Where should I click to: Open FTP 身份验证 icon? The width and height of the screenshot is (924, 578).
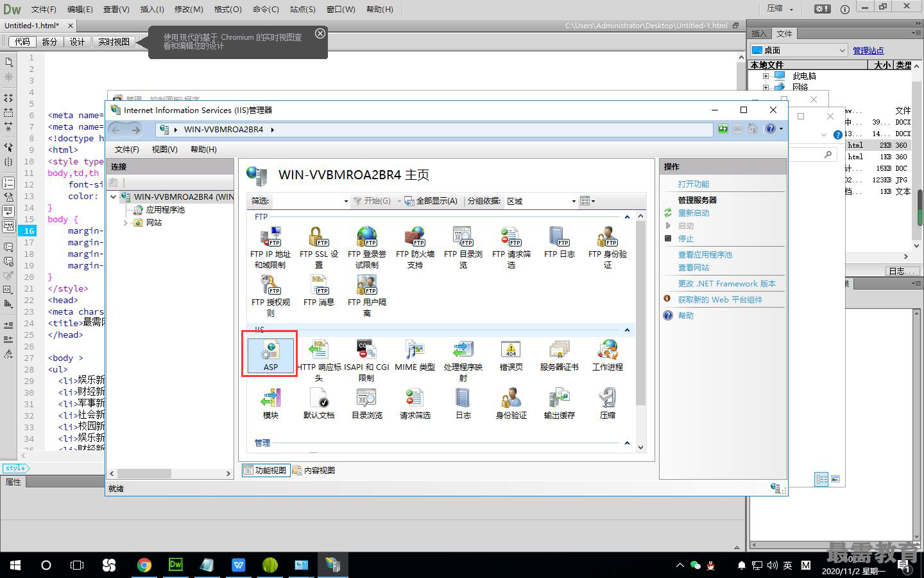pos(607,247)
